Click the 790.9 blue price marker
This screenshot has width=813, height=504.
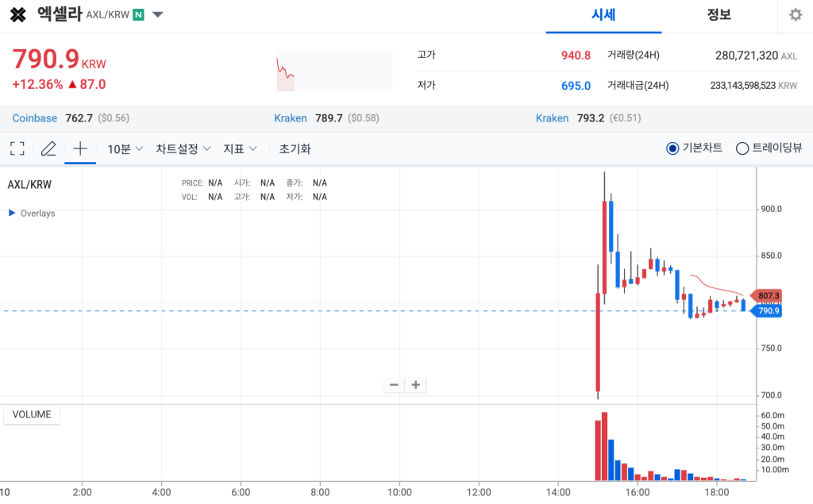tap(768, 310)
